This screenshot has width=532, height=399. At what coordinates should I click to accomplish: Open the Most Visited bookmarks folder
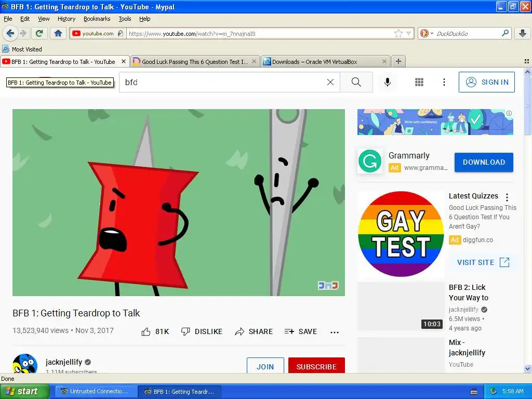pos(22,49)
